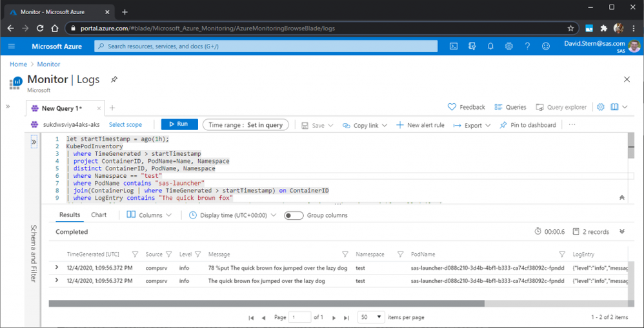Expand the results details double chevron
Viewport: 644px width, 328px height.
tap(622, 231)
